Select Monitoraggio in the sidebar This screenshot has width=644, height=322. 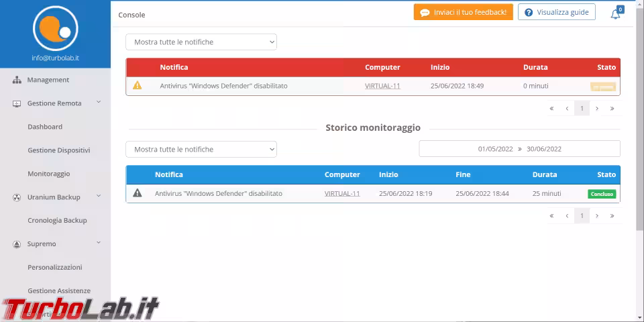48,174
